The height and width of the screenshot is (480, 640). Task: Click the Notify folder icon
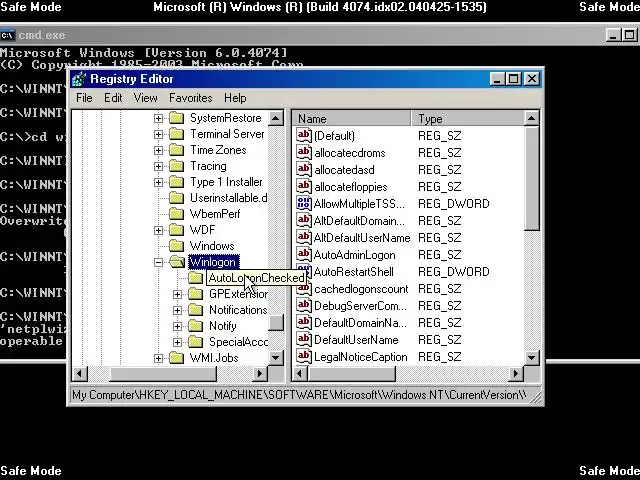pos(196,326)
